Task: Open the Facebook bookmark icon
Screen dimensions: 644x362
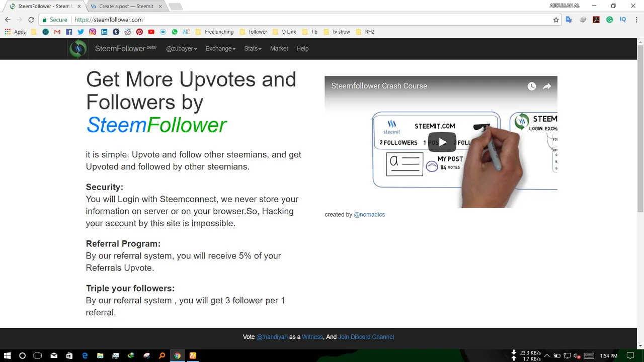Action: click(x=69, y=32)
